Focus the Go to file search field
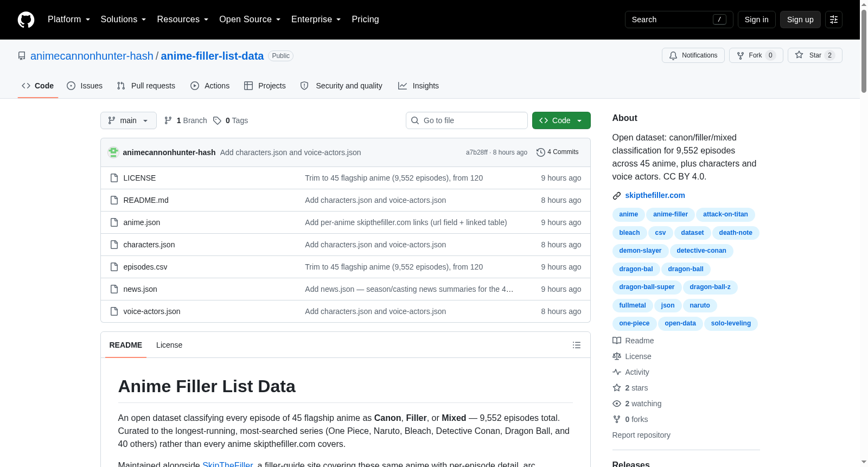Viewport: 868px width, 467px height. tap(467, 120)
